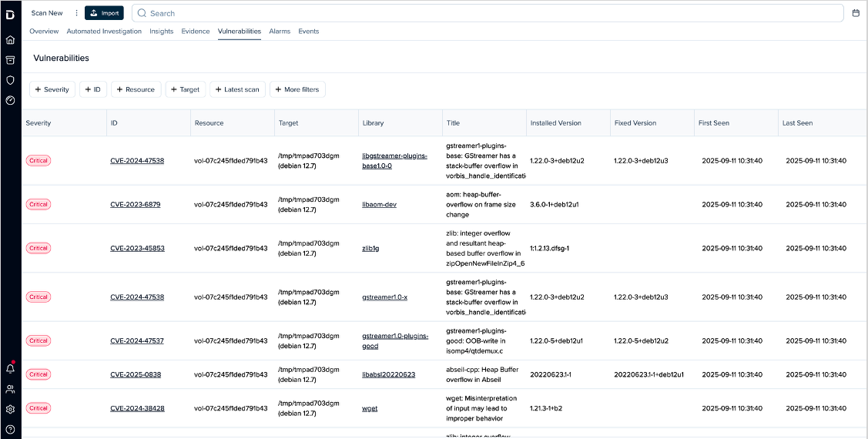Open notifications bell in the sidebar
Screen dimensions: 868x439
[x=10, y=368]
